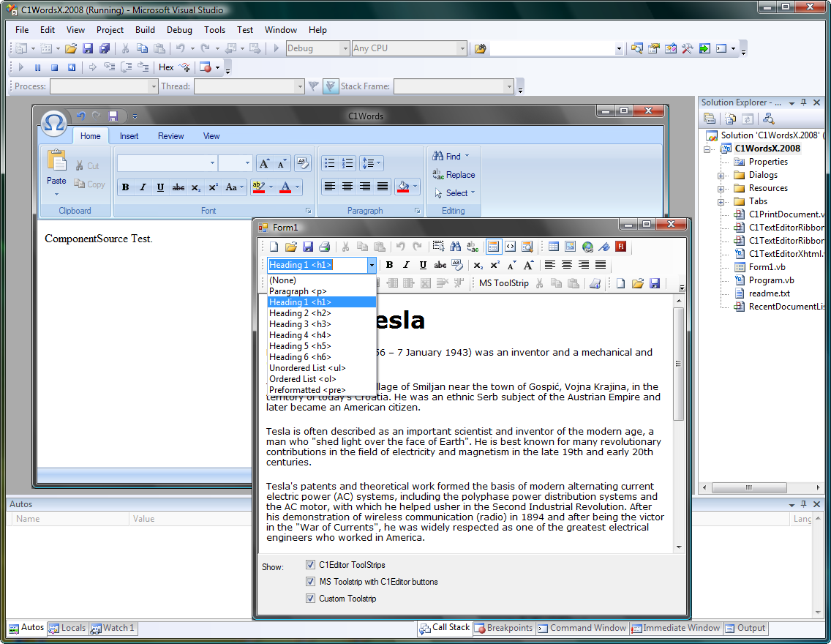Image resolution: width=831 pixels, height=644 pixels.
Task: Expand the Dialogs folder in Solution Explorer
Action: (x=721, y=175)
